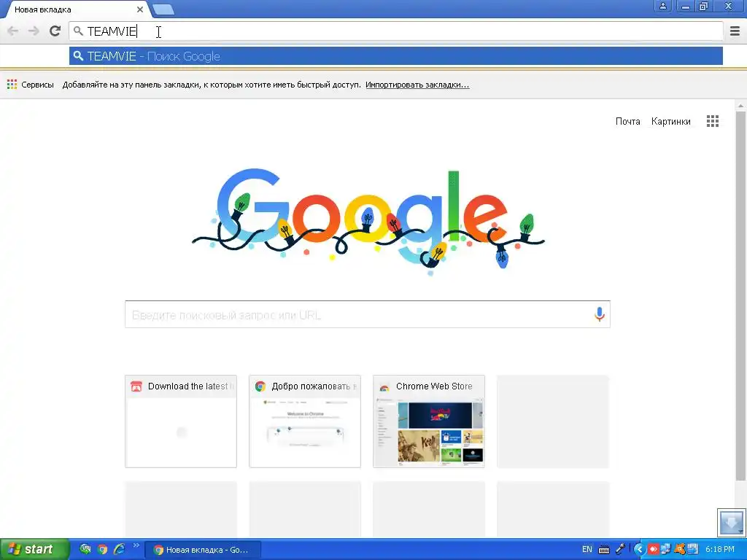Open the Картинки link

point(671,122)
